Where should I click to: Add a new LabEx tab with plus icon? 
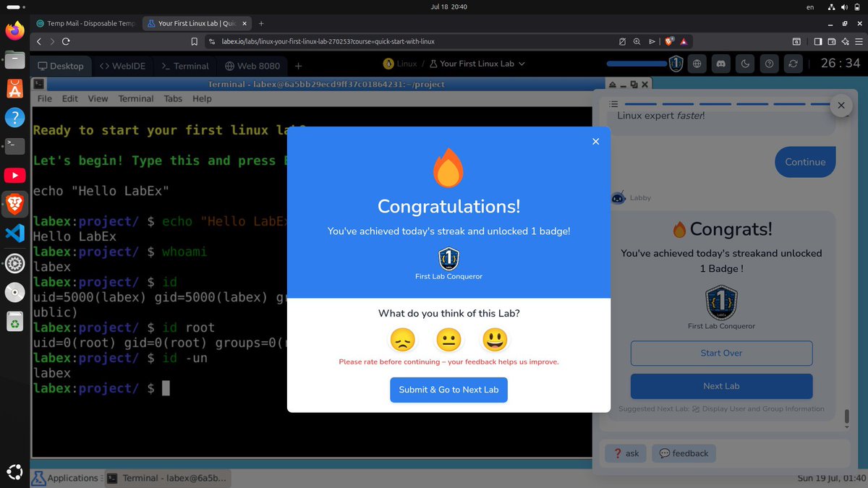click(298, 66)
